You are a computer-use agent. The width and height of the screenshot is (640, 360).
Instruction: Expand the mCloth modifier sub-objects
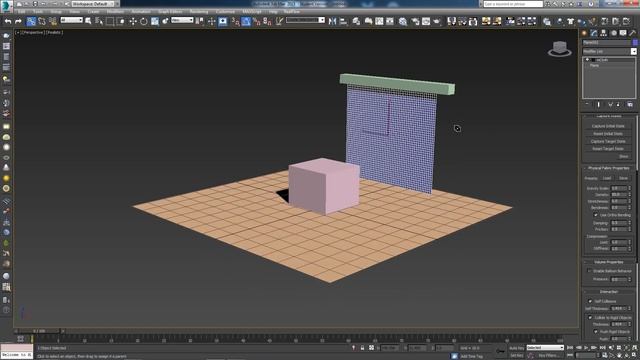(587, 60)
